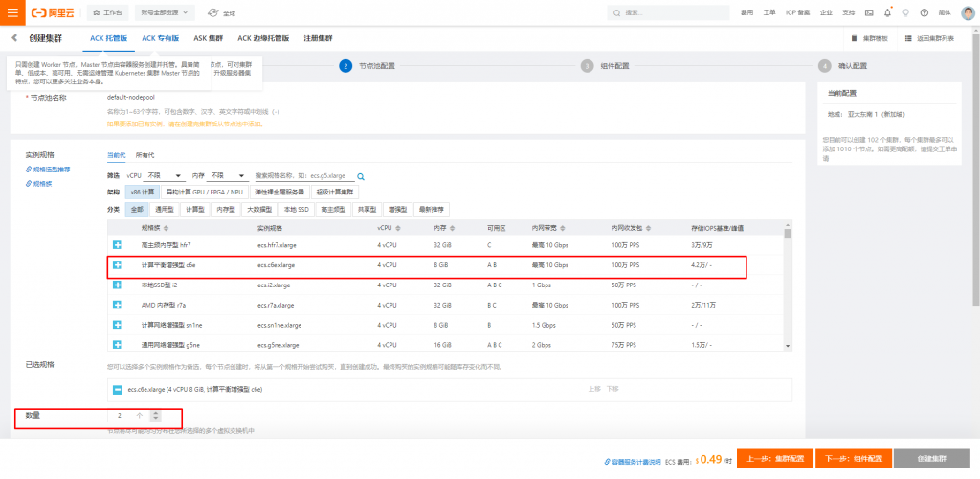
Task: Add the 通用网络增强型 g5ne spec with plus icon
Action: (x=117, y=345)
